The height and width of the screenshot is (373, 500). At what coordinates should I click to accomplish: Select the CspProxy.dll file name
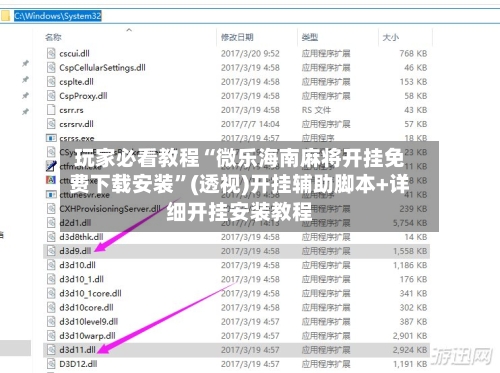[x=83, y=96]
